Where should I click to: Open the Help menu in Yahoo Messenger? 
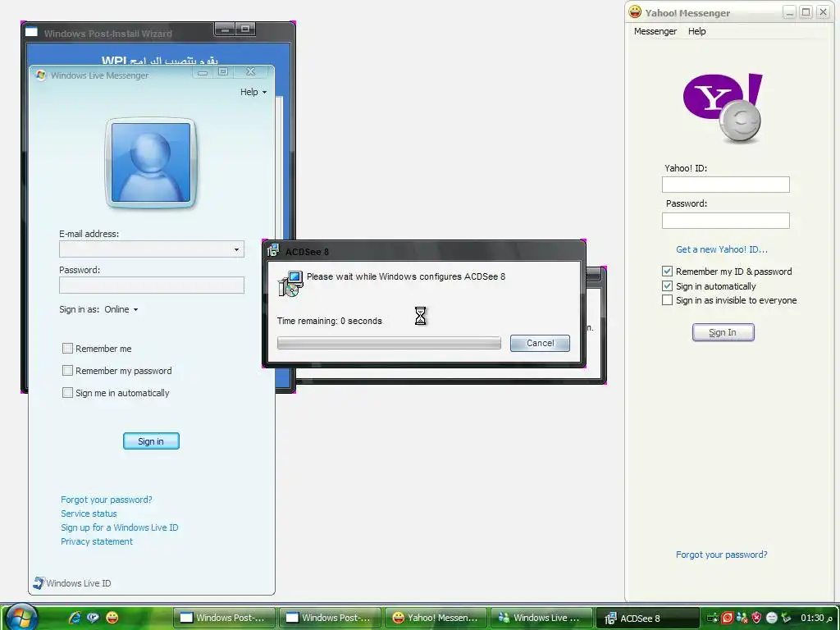(697, 31)
